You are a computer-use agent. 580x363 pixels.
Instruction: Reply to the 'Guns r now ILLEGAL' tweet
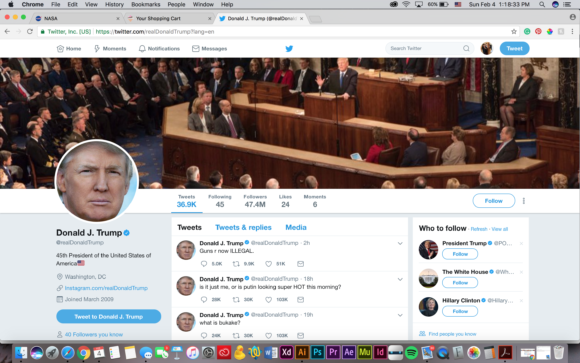pyautogui.click(x=204, y=264)
